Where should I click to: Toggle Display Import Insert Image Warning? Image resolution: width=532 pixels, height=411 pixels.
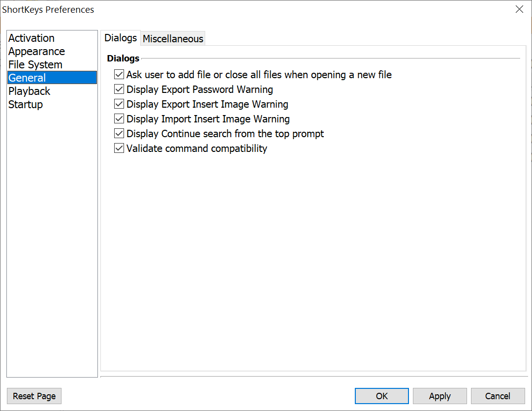(119, 119)
